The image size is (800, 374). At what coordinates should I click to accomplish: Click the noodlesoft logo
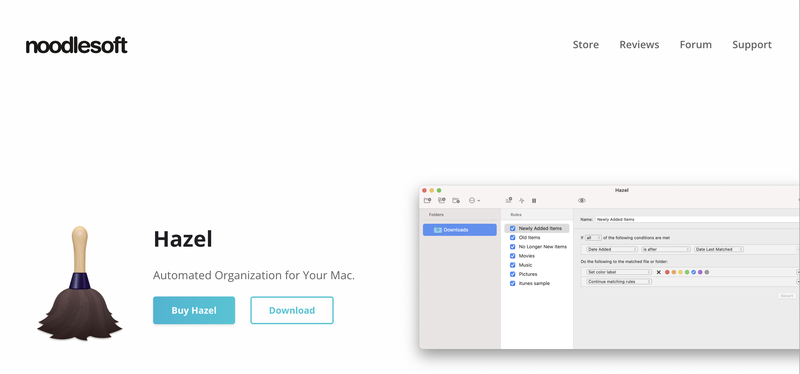(x=77, y=45)
